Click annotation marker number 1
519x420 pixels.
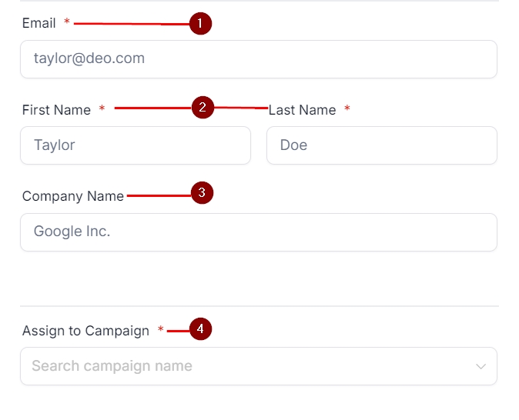point(199,24)
